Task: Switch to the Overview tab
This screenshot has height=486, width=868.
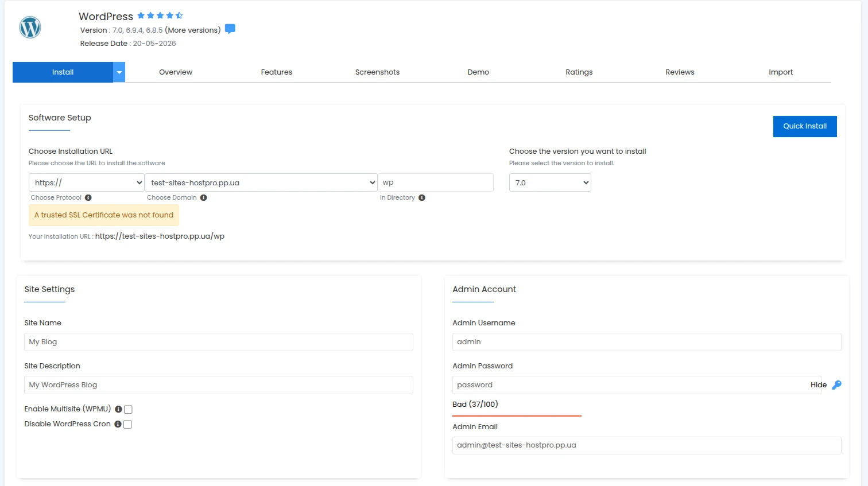Action: pos(176,72)
